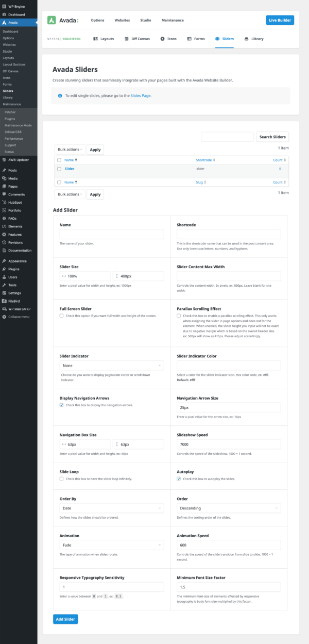Click the Avada logo icon in the header

point(51,21)
